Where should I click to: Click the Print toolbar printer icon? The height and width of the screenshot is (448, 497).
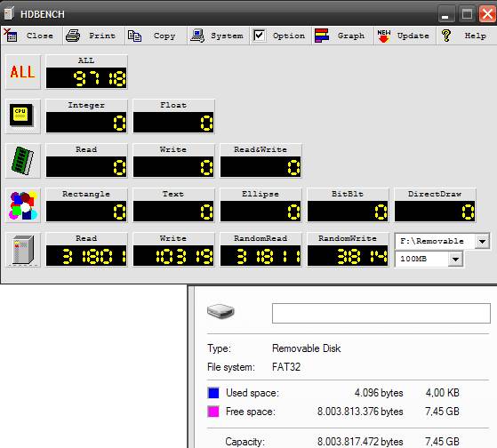point(73,36)
